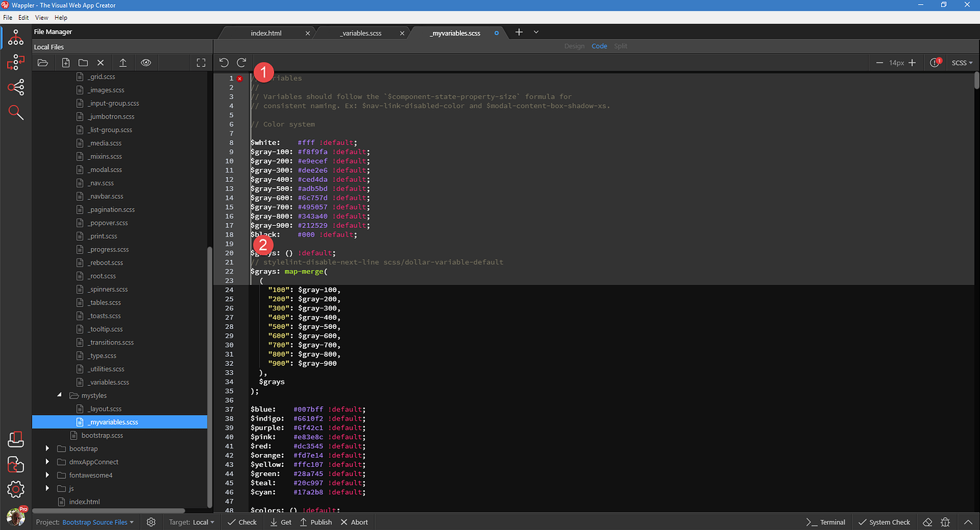
Task: Toggle visibility of hidden files
Action: [146, 62]
